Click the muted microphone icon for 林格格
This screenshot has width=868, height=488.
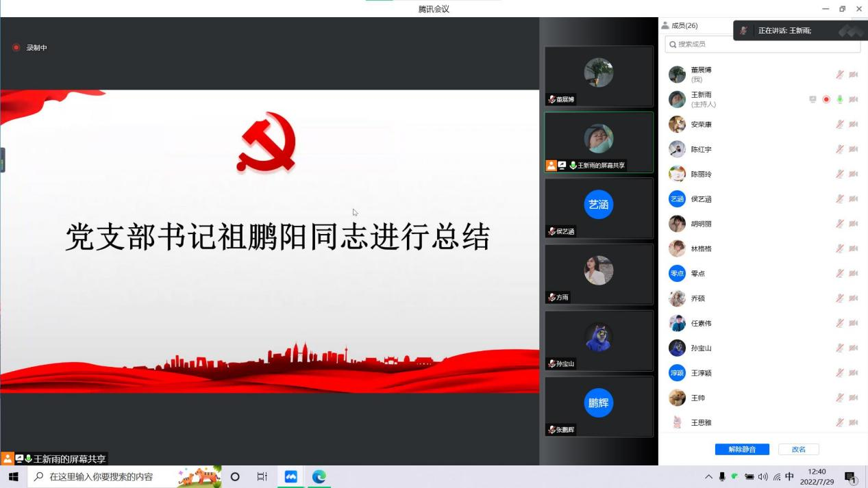coord(839,248)
